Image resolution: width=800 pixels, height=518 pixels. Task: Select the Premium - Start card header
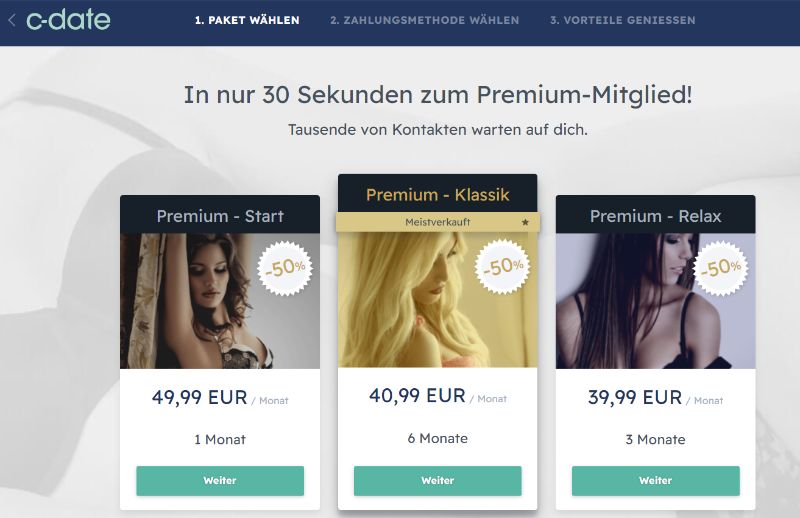220,215
